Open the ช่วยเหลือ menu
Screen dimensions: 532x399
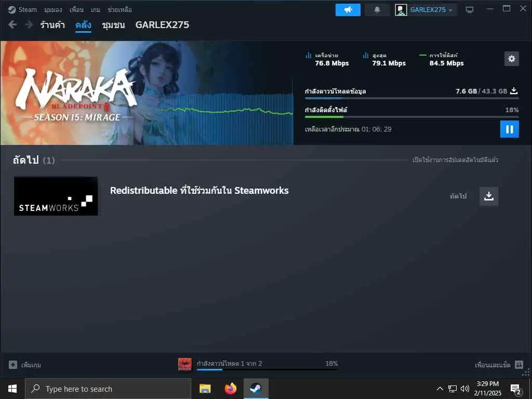pyautogui.click(x=119, y=10)
